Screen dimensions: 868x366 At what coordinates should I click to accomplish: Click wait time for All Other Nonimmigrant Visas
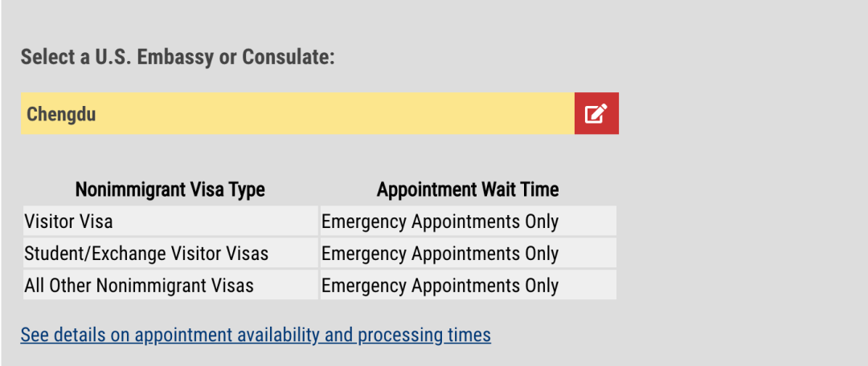[x=440, y=286]
